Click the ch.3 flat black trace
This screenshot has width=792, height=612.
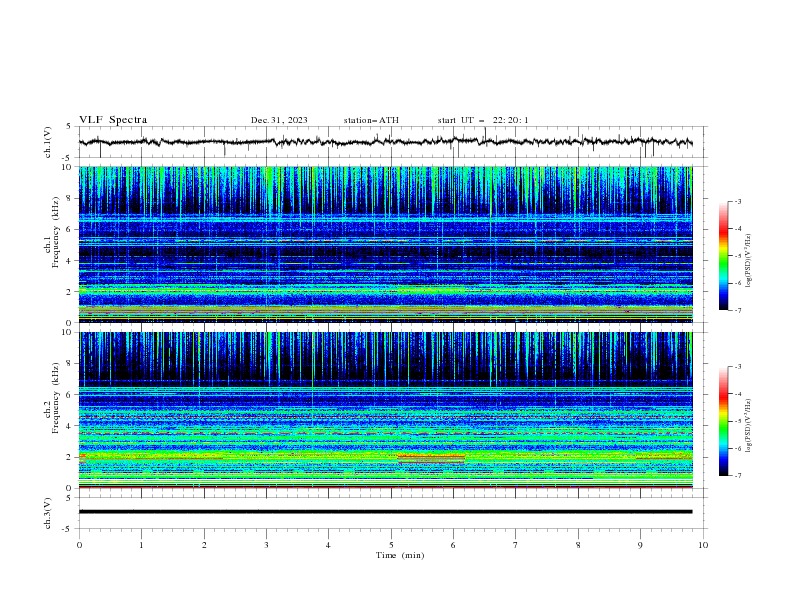pyautogui.click(x=385, y=512)
